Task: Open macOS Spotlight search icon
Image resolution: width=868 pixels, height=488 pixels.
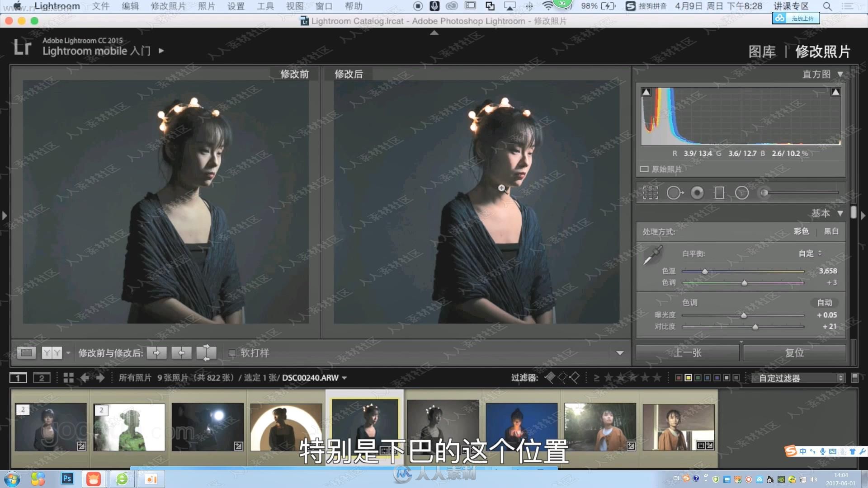Action: click(827, 6)
